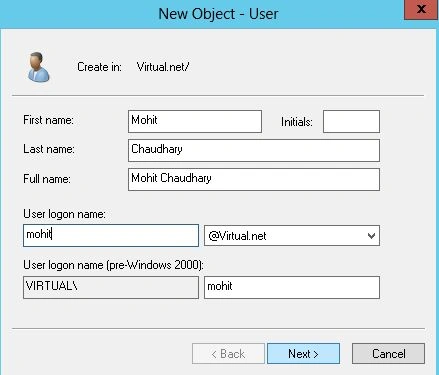Open the @Virtual.net domain suffix dropdown
The width and height of the screenshot is (439, 375).
292,236
